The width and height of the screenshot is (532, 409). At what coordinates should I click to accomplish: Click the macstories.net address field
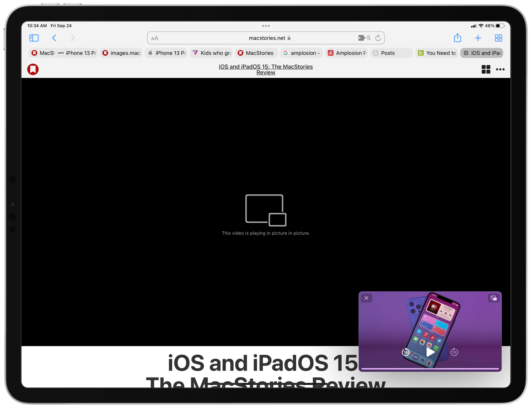point(266,38)
